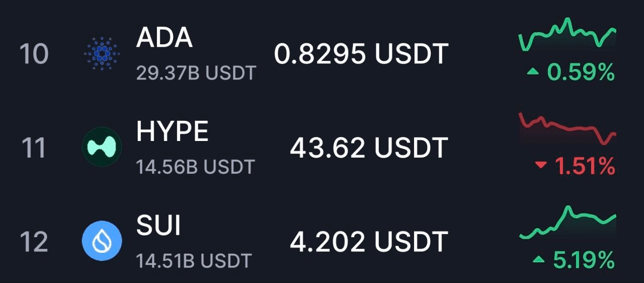The height and width of the screenshot is (283, 644).
Task: Click the 29.37B USDT market cap
Action: tap(196, 73)
